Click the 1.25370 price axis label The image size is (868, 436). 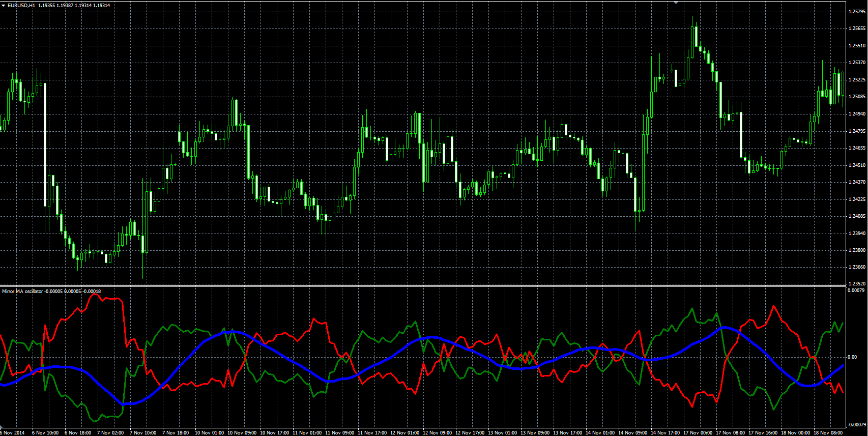[x=857, y=63]
